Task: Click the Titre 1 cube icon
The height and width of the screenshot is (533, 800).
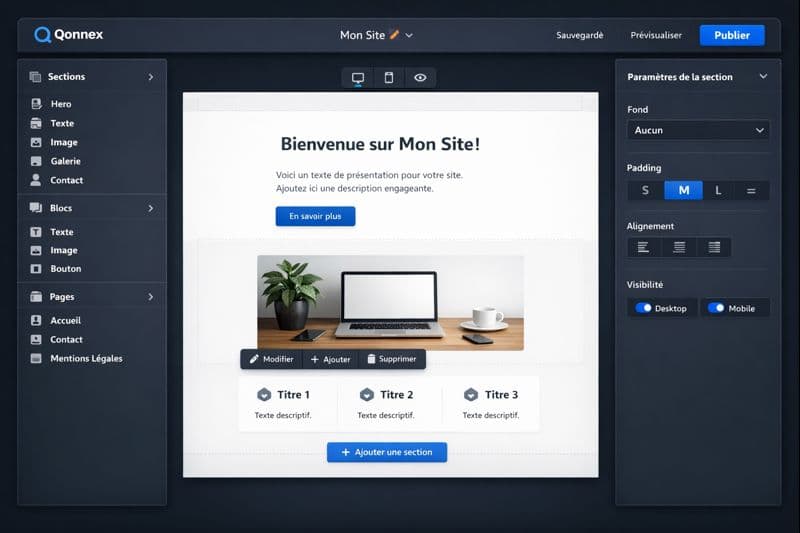Action: 264,394
